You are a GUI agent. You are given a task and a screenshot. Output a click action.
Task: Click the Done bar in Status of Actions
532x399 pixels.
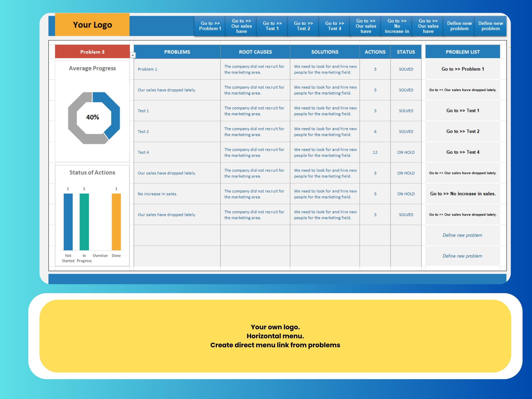[116, 221]
